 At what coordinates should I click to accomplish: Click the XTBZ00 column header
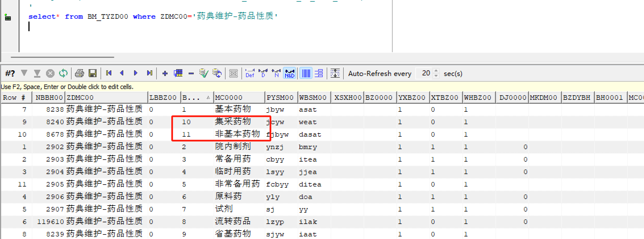[446, 98]
